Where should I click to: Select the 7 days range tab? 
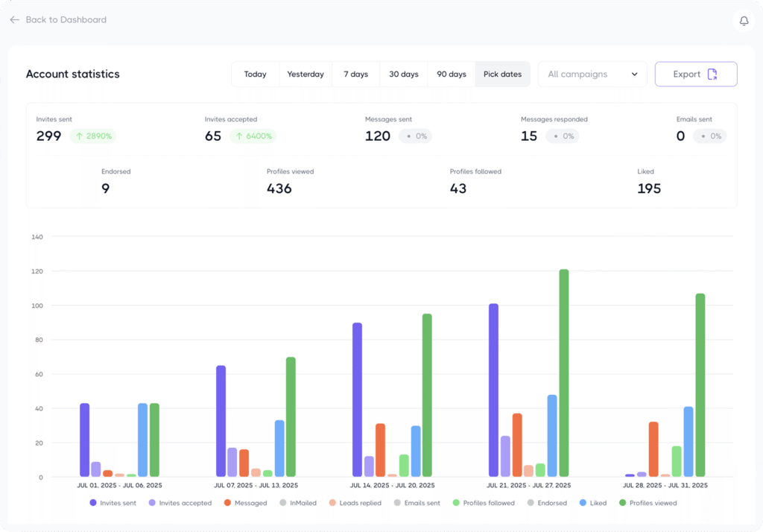coord(355,75)
